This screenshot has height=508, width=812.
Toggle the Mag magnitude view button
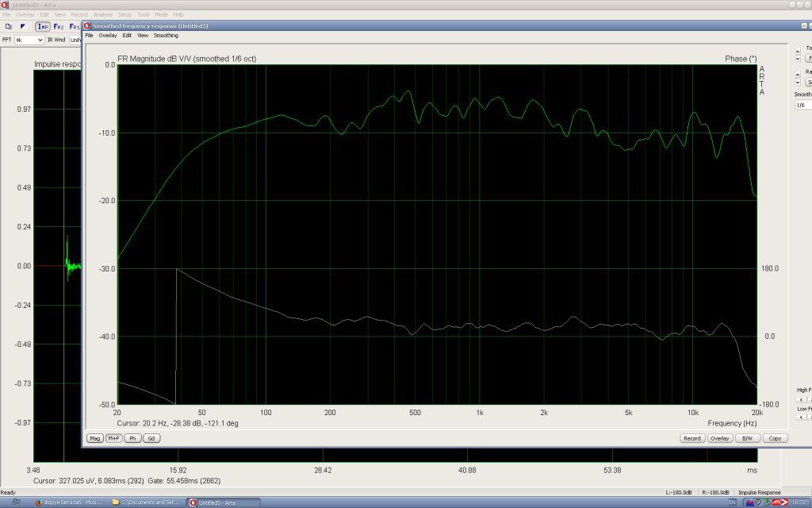[95, 438]
